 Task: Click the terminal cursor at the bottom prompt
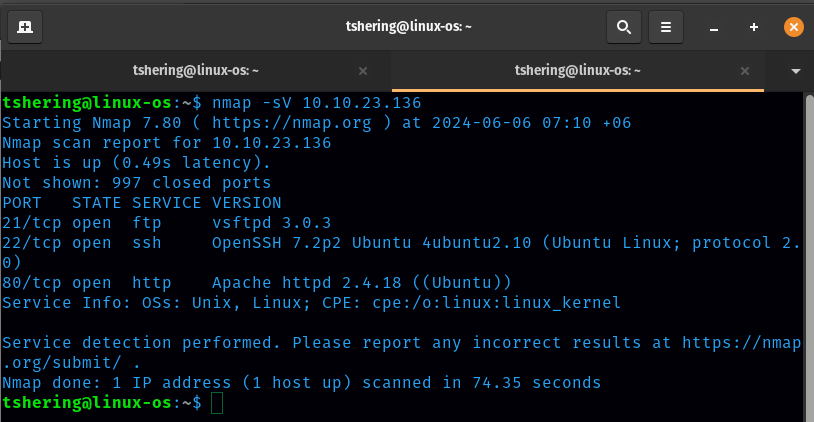click(x=217, y=403)
